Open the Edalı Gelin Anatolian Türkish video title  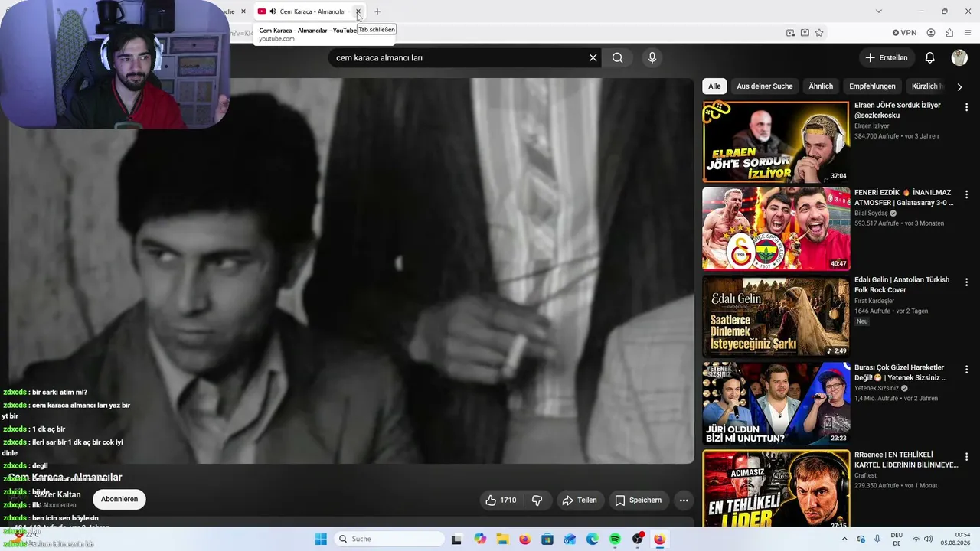[x=902, y=285]
